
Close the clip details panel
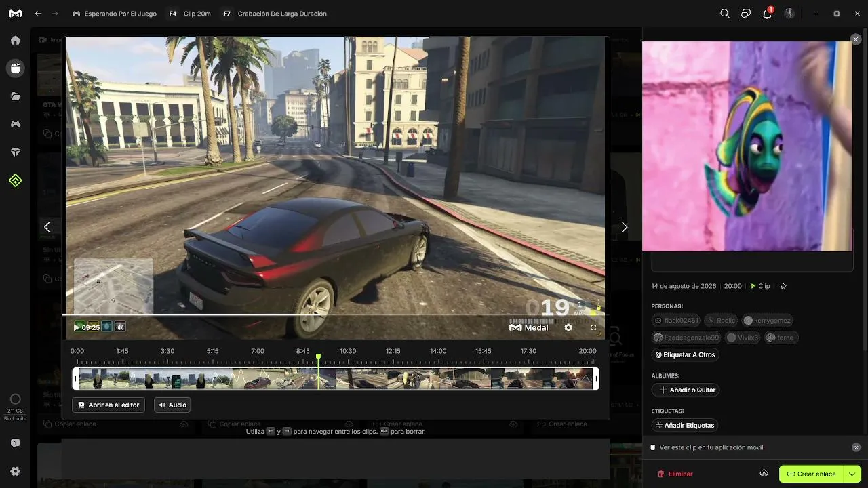(856, 39)
